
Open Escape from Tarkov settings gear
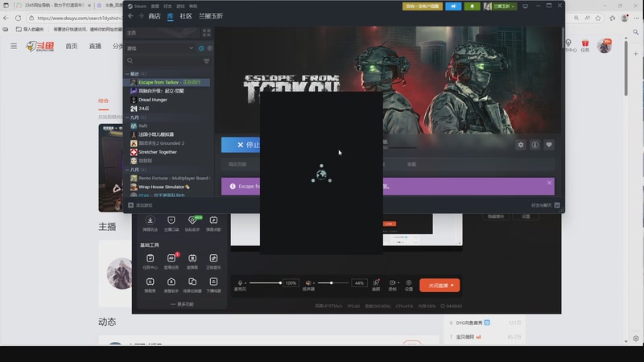(x=521, y=145)
